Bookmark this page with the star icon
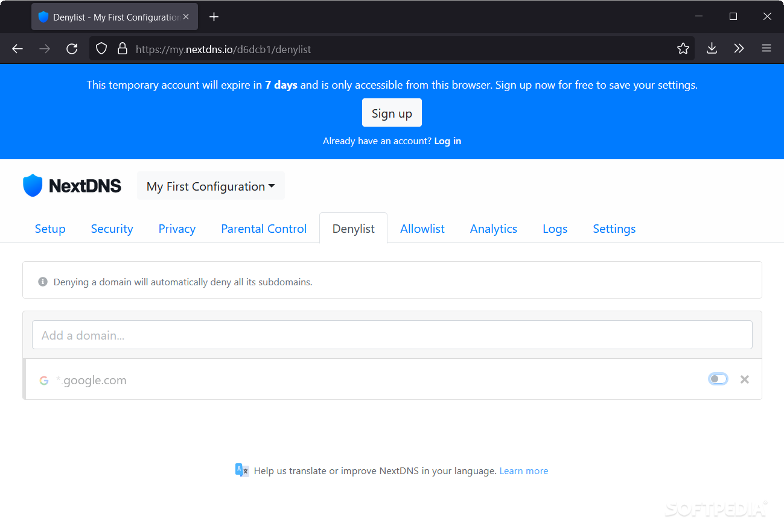The height and width of the screenshot is (532, 784). point(683,49)
